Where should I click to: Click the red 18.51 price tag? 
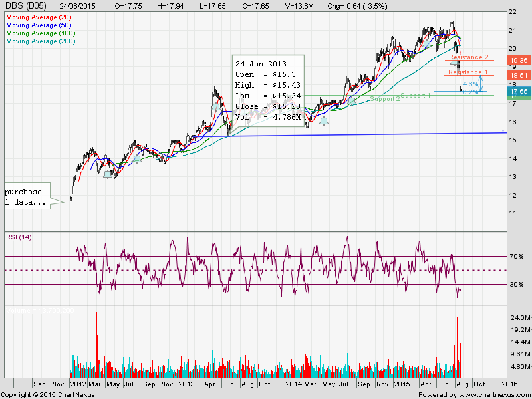[x=519, y=75]
